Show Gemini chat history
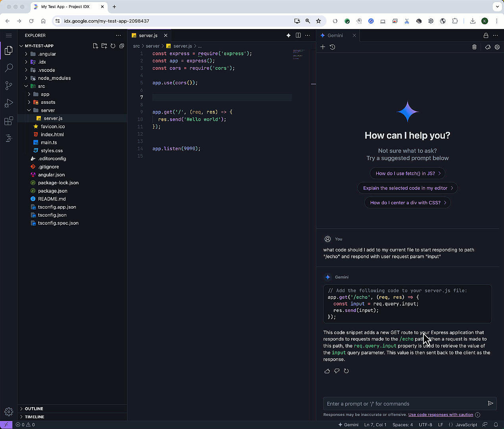 pos(333,47)
